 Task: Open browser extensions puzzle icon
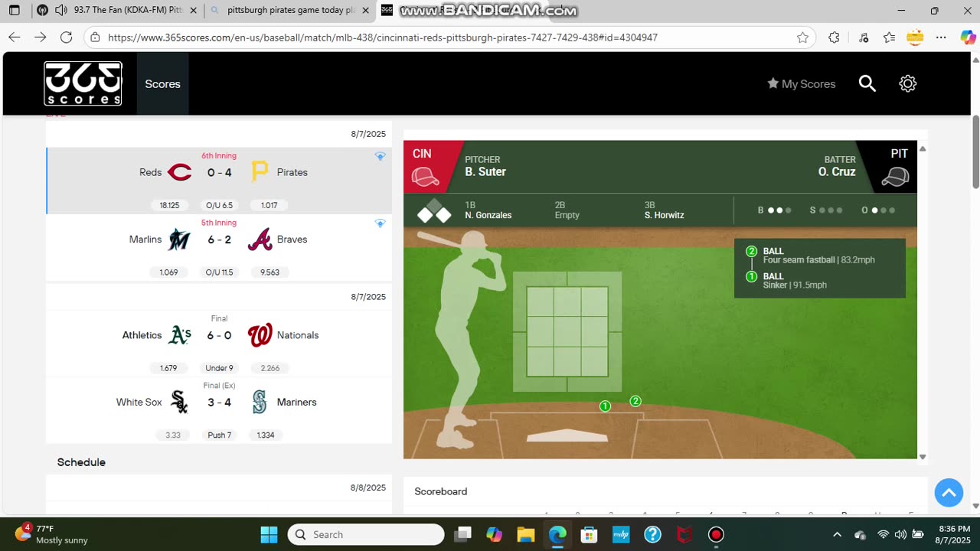(x=834, y=37)
